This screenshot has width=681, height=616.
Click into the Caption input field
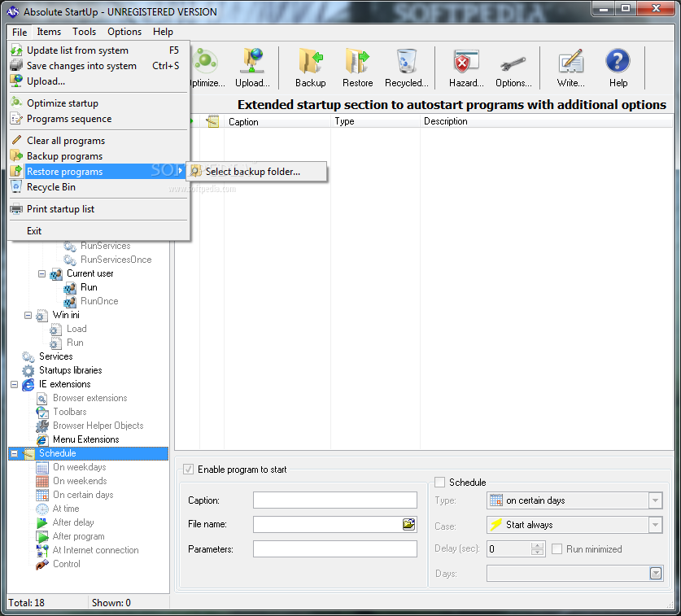click(335, 500)
